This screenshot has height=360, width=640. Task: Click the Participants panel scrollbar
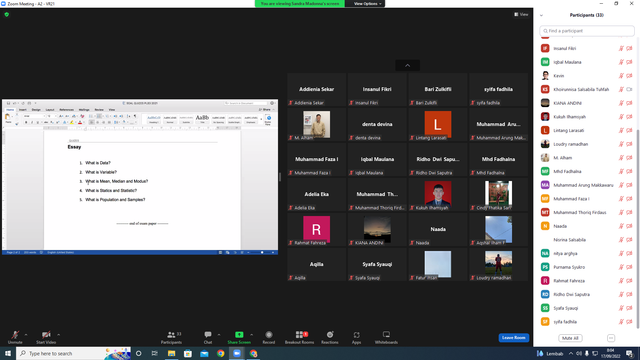[638, 229]
